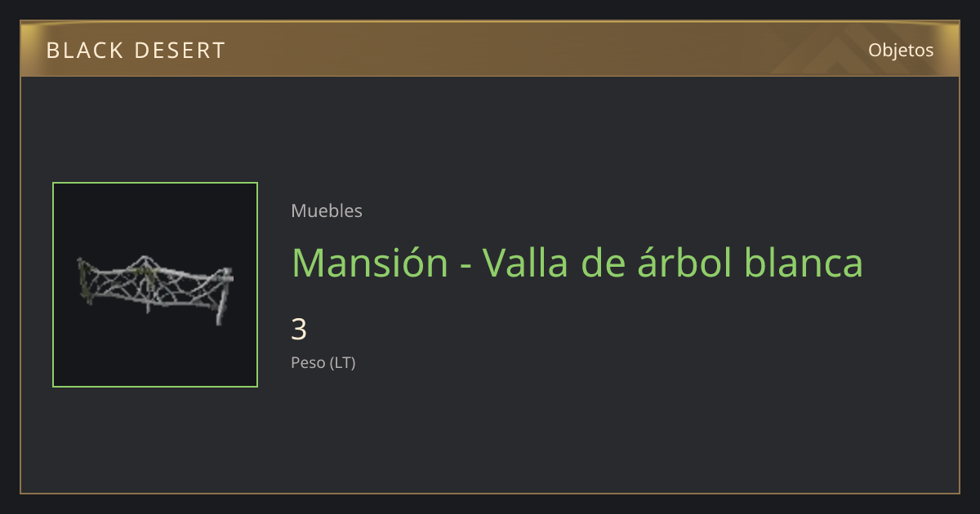This screenshot has height=514, width=980.
Task: Click the Peso (LT) label
Action: tap(323, 363)
